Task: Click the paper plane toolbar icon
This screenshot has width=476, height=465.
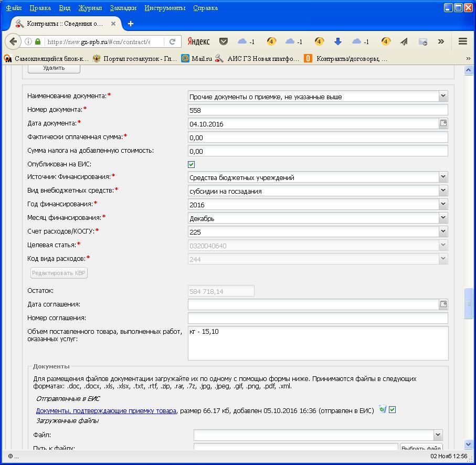Action: click(x=404, y=41)
